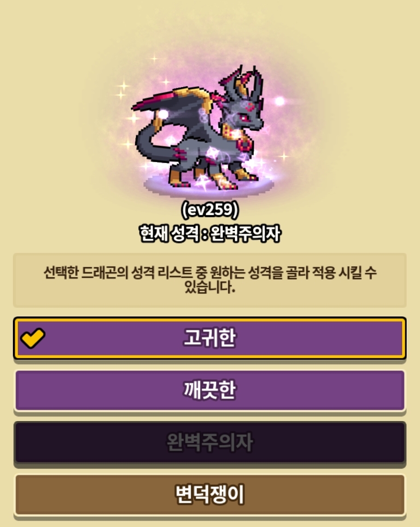This screenshot has width=420, height=527.
Task: Click the yellow checkmark icon beside 고귀한
Action: coord(33,338)
